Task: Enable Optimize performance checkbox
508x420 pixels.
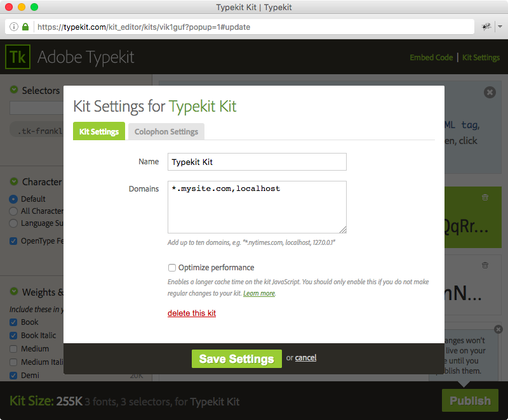Action: [172, 268]
